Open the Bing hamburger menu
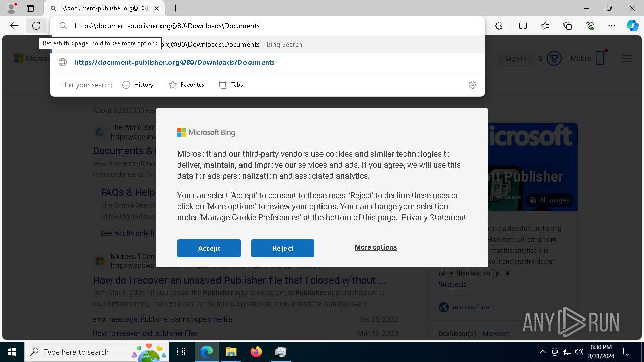 point(627,58)
